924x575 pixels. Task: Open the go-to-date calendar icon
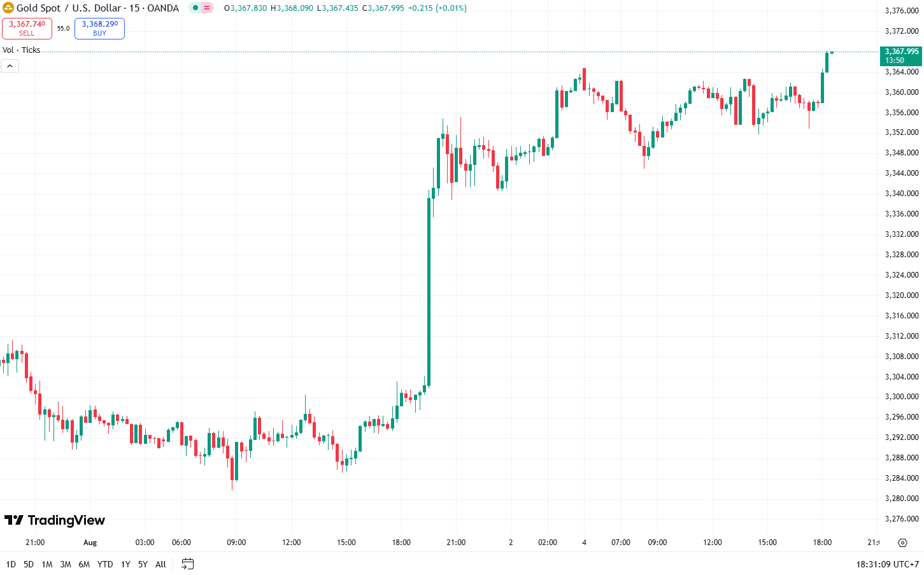(187, 564)
